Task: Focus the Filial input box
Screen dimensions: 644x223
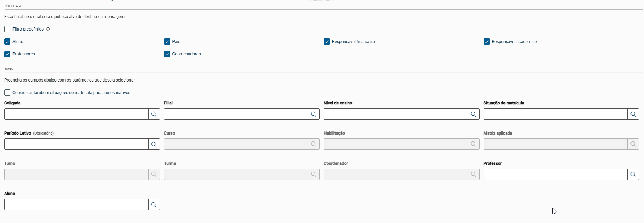Action: tap(236, 114)
